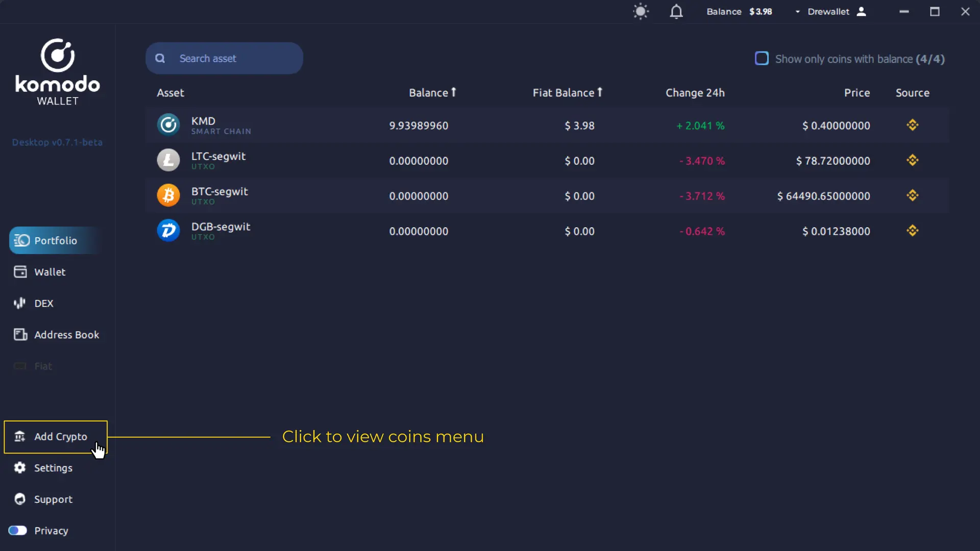Click the KMD Smart Chain coin icon
The height and width of the screenshot is (551, 980).
coord(168,124)
